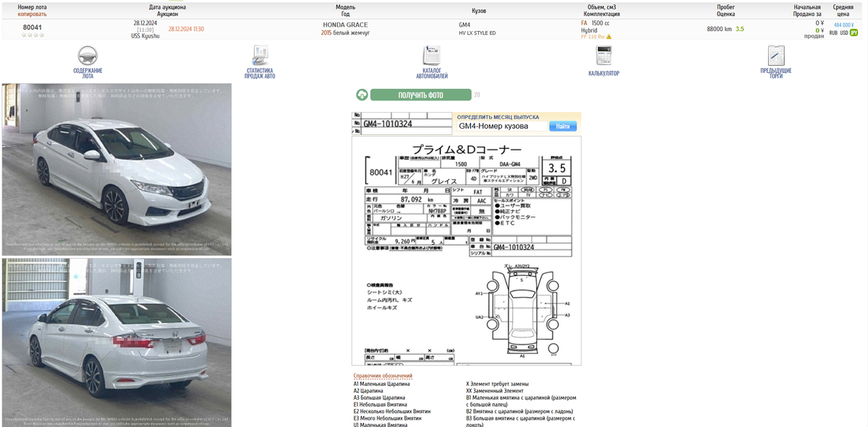Click the auction sheet image
The height and width of the screenshot is (427, 868).
click(467, 251)
